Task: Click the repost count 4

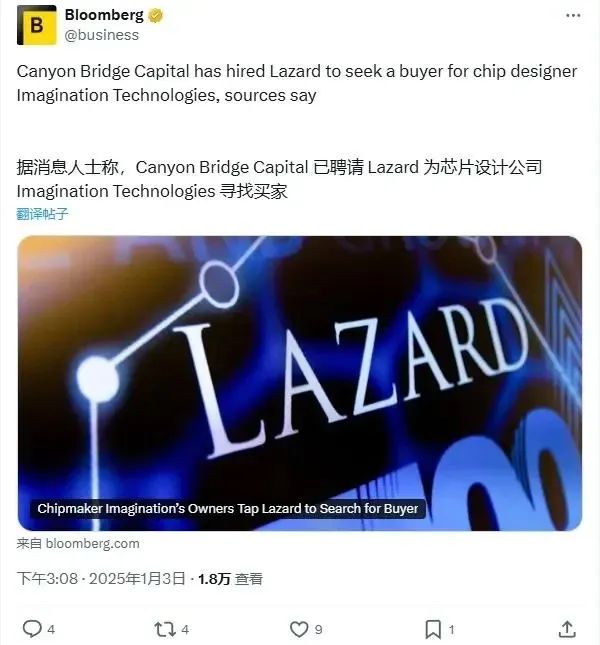Action: coord(185,629)
